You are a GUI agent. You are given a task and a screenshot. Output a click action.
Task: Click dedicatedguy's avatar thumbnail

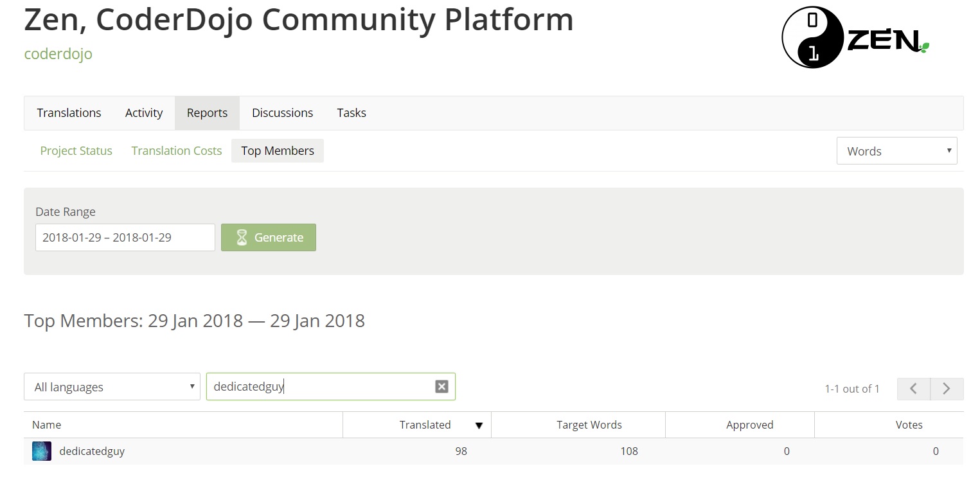[x=42, y=451]
